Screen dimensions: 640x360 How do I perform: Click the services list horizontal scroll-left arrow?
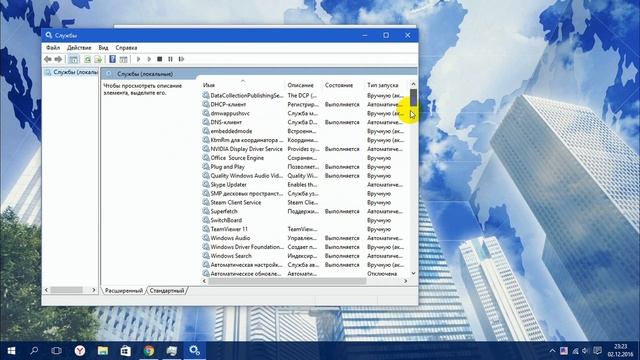204,281
